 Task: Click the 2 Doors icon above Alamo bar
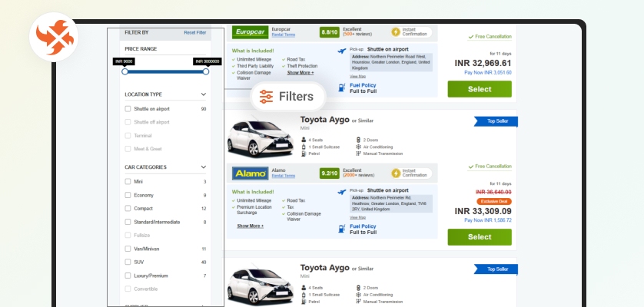point(358,140)
